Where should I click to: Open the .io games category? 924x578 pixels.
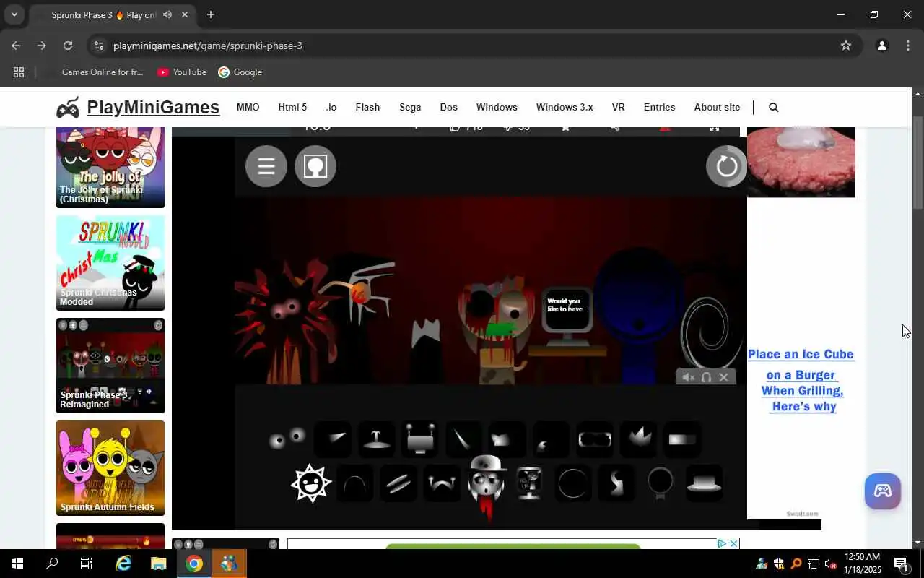(x=331, y=107)
